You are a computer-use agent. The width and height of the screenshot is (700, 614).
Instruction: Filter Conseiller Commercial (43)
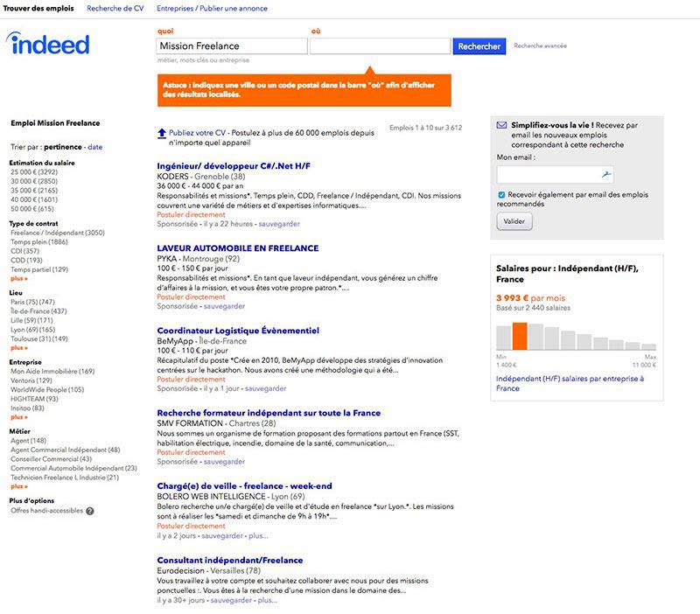[52, 459]
